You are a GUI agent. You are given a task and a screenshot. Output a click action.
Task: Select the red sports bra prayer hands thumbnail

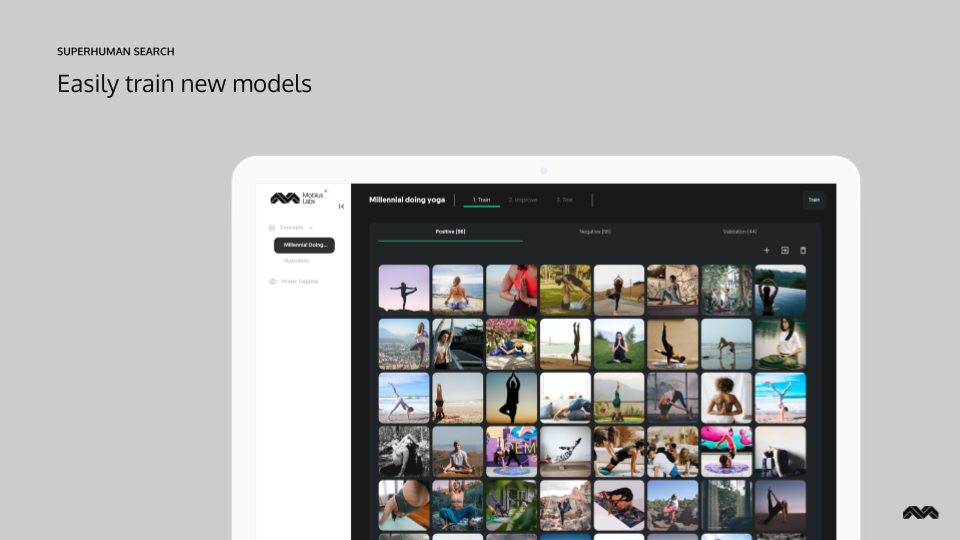(x=511, y=290)
